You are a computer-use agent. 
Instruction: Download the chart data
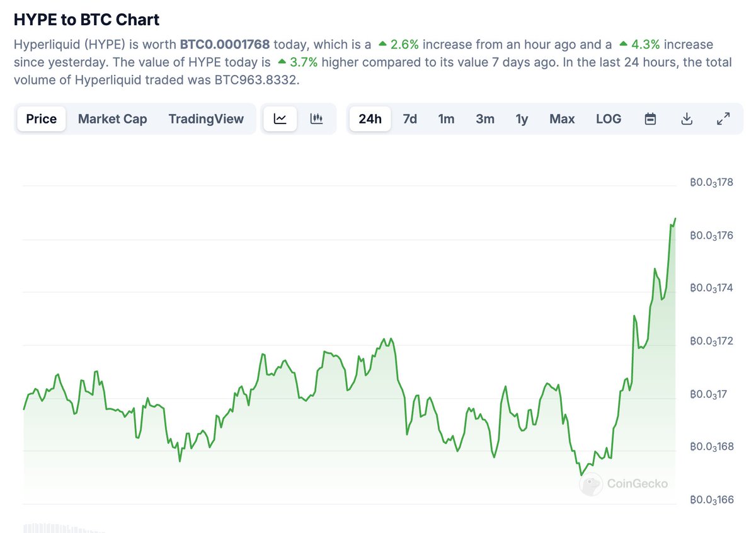[687, 118]
